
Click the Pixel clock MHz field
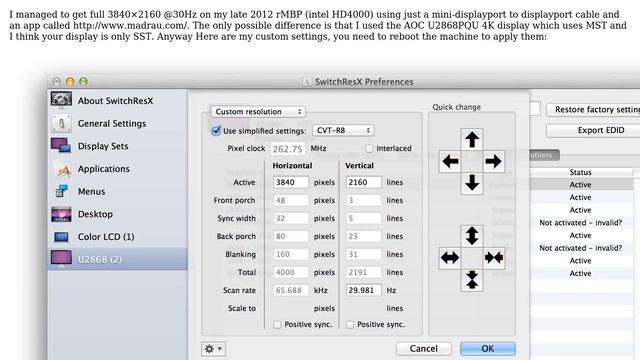tap(287, 149)
